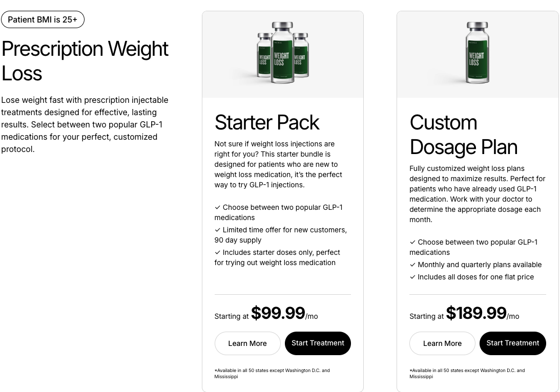
Task: Click Start Treatment for Starter Pack
Action: 318,343
